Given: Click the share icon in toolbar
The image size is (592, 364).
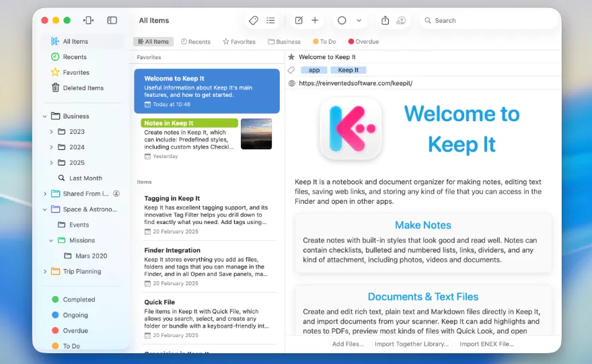Looking at the screenshot, I should (x=385, y=20).
